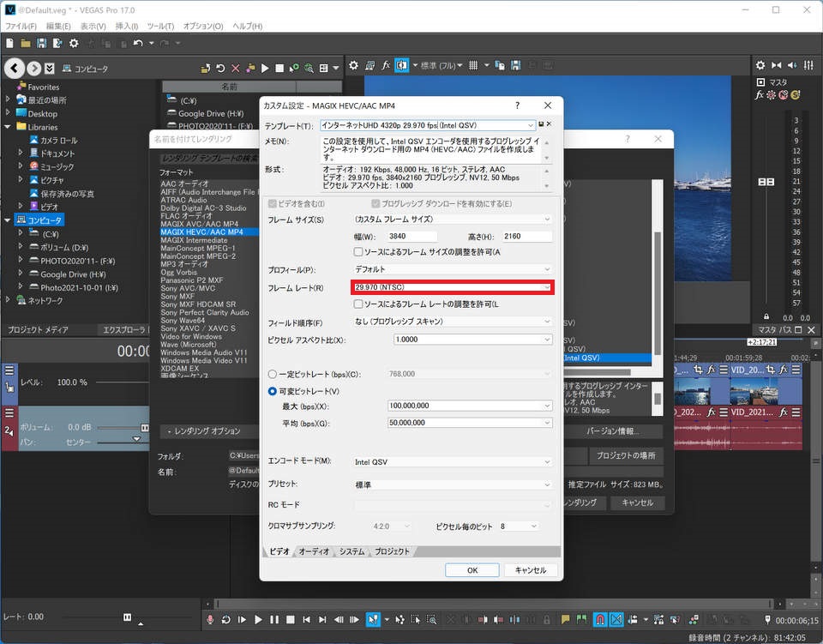Viewport: 823px width, 644px height.
Task: Open the ツール(T) menu
Action: click(160, 27)
